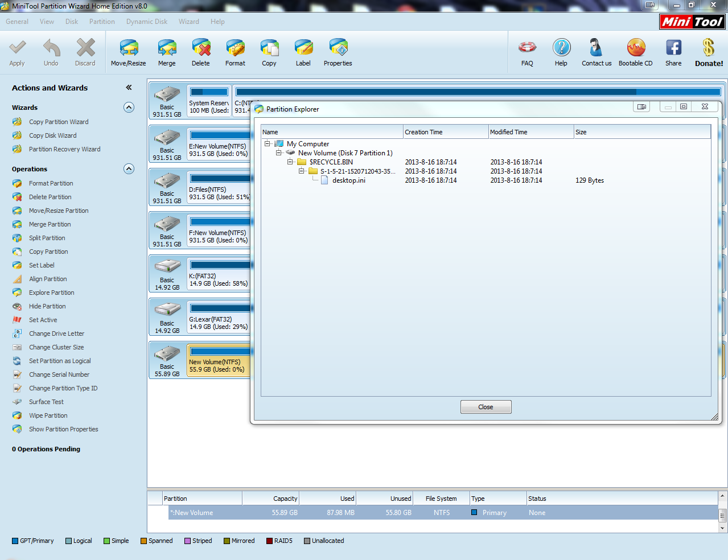Collapse the $RECYCLE.BIN tree node
The width and height of the screenshot is (728, 560).
coord(290,162)
